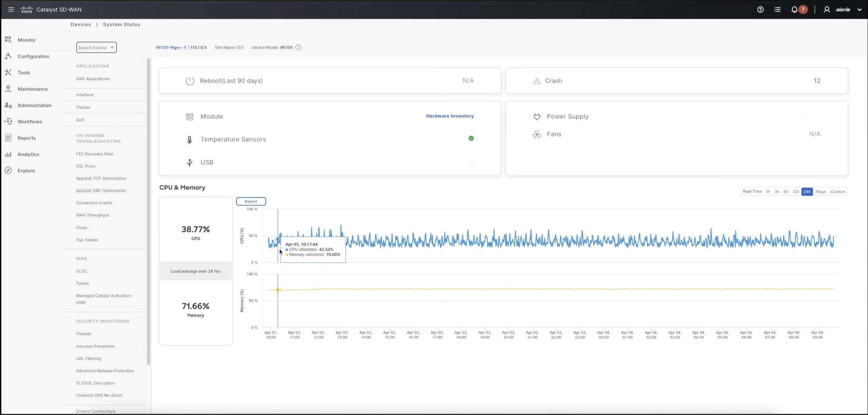Click the Monitor sidebar icon

tap(8, 40)
